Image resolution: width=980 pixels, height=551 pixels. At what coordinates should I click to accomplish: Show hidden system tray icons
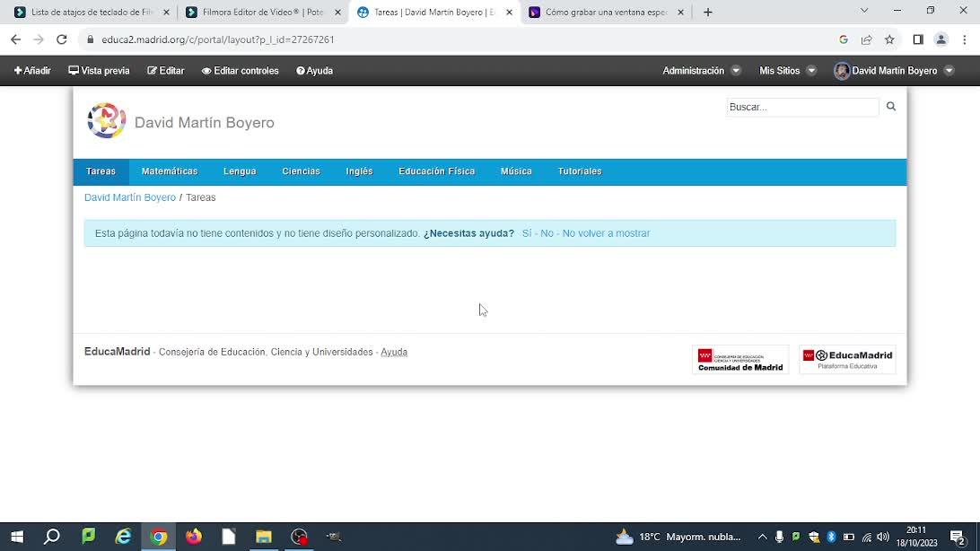pyautogui.click(x=762, y=537)
